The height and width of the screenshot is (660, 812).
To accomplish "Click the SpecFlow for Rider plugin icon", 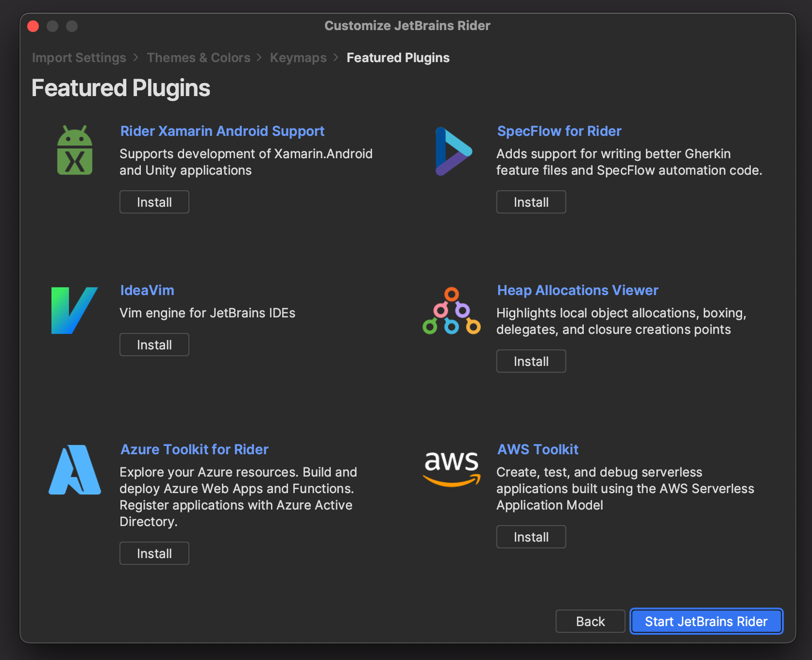I will coord(454,151).
